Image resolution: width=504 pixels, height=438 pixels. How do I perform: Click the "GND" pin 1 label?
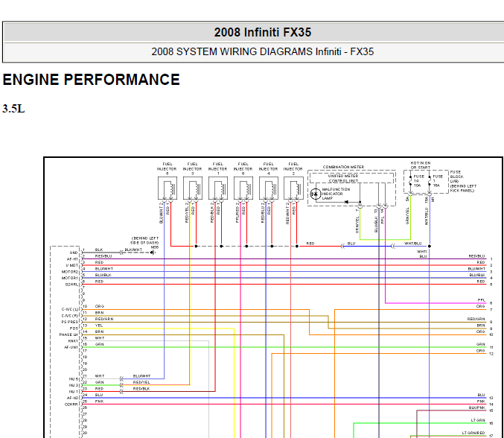(x=74, y=253)
